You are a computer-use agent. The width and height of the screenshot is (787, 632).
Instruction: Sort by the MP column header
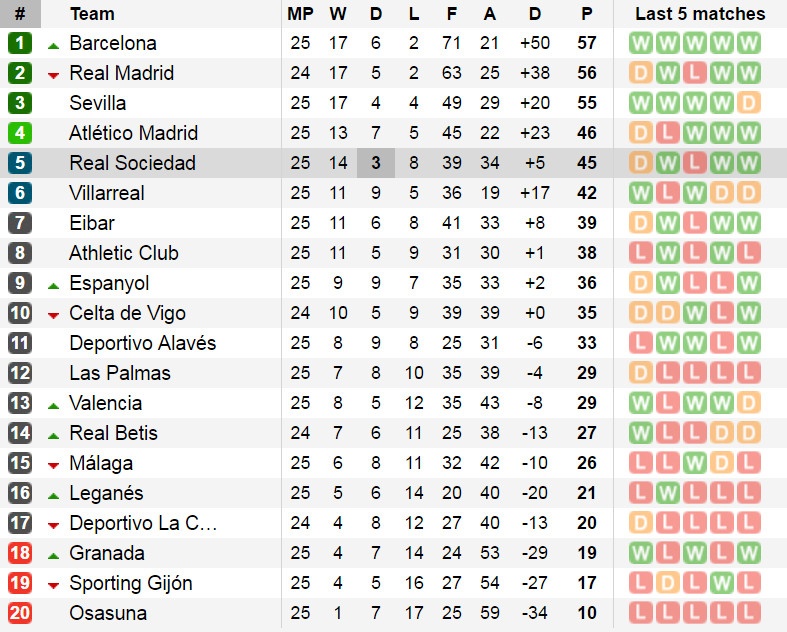(299, 14)
